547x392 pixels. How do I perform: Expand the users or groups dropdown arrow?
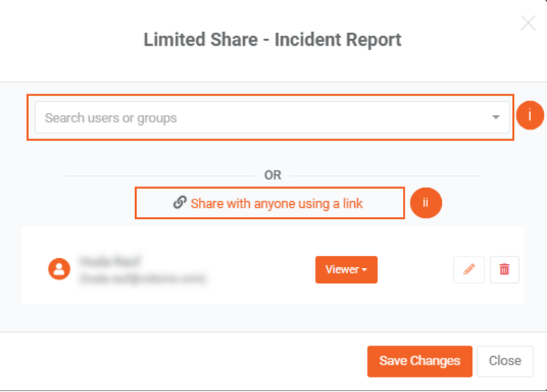click(x=496, y=117)
